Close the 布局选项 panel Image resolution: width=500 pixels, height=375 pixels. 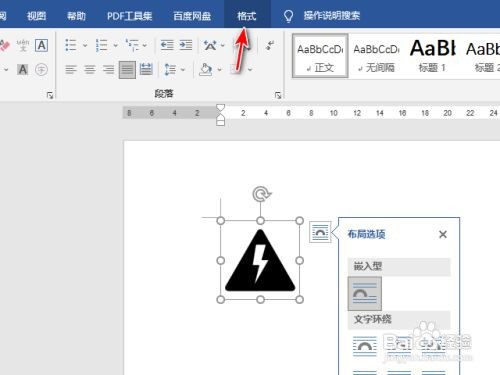click(443, 234)
